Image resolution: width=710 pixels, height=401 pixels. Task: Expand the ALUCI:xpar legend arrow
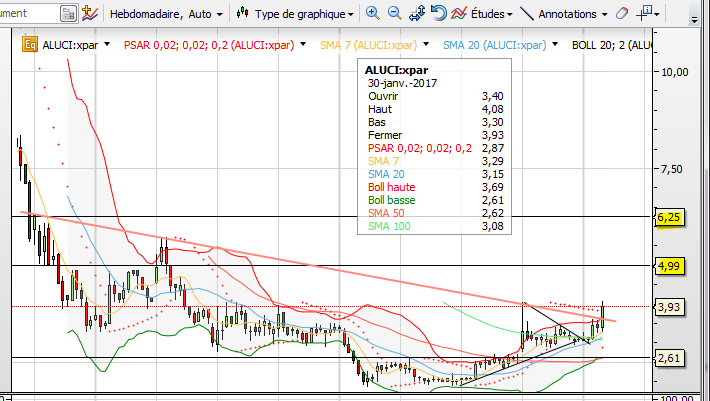[107, 44]
